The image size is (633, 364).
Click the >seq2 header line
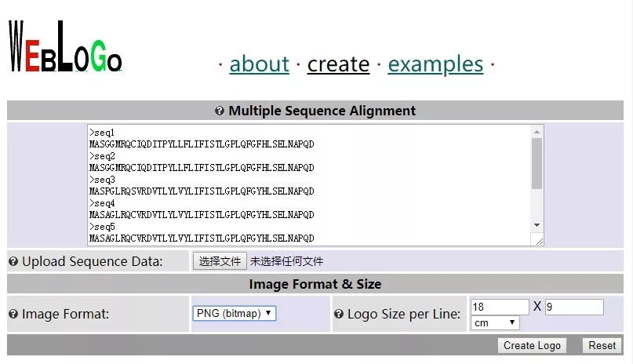point(102,156)
